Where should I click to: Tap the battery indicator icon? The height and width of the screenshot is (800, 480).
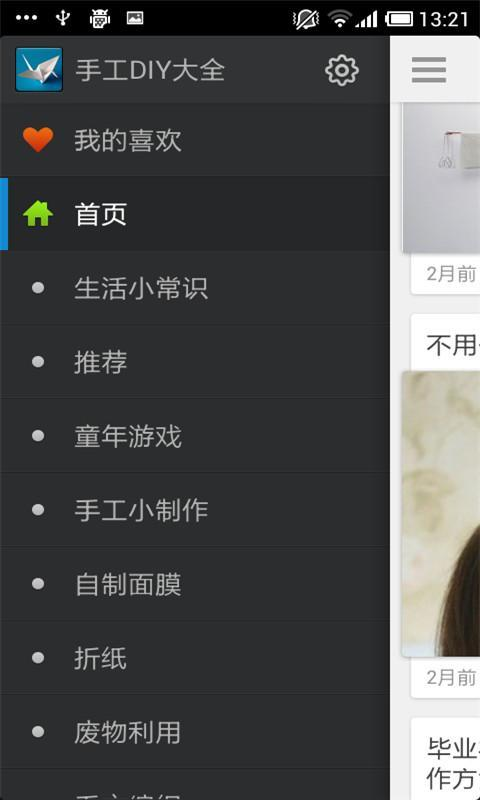click(x=399, y=19)
